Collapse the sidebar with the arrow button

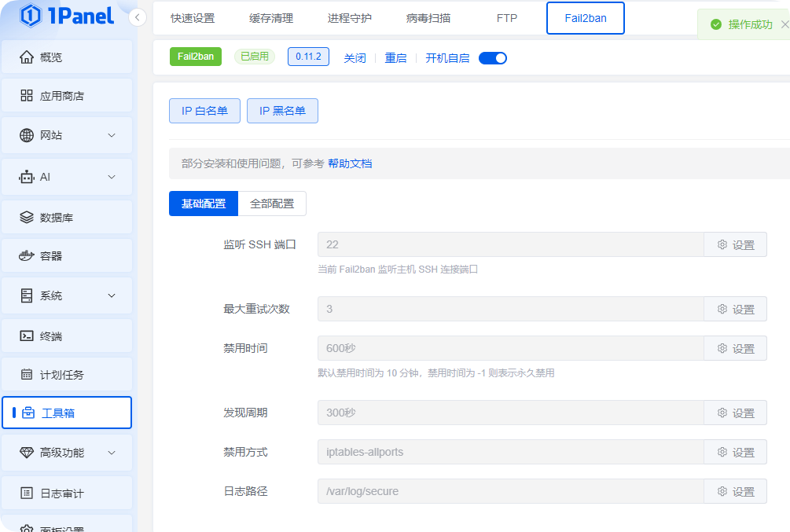pos(137,17)
